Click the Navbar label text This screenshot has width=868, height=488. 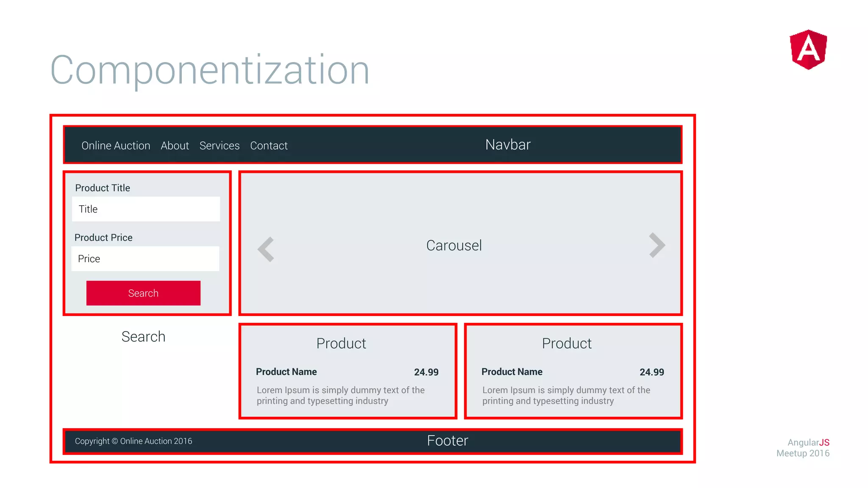508,144
